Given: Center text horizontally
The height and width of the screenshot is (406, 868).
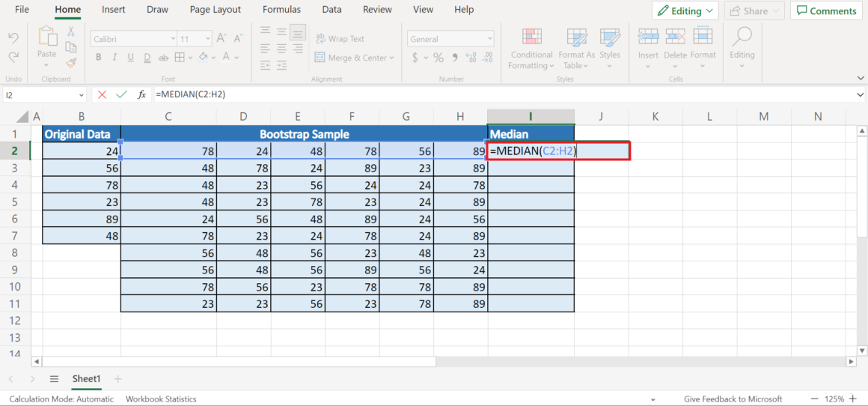Looking at the screenshot, I should (282, 48).
